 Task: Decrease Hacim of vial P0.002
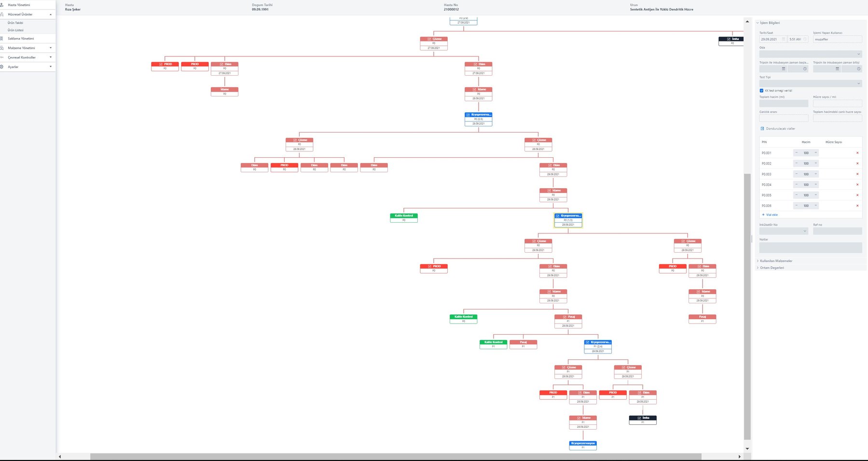796,163
